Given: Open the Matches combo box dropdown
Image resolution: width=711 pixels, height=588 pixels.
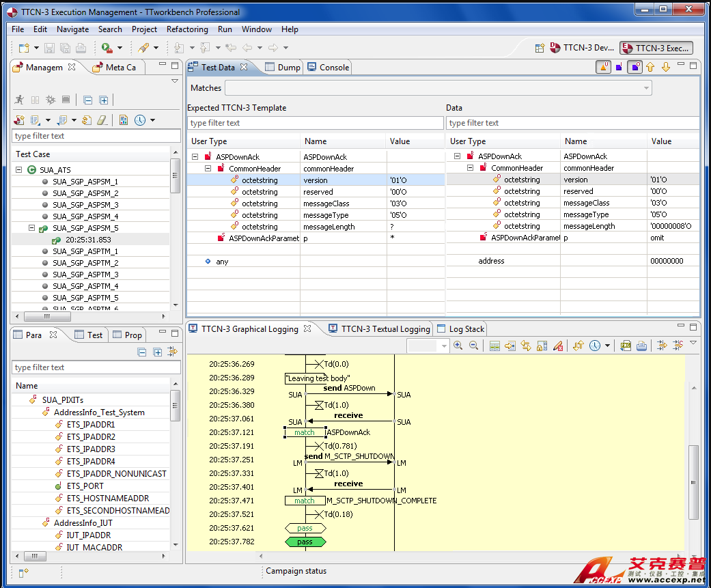Looking at the screenshot, I should [x=645, y=88].
